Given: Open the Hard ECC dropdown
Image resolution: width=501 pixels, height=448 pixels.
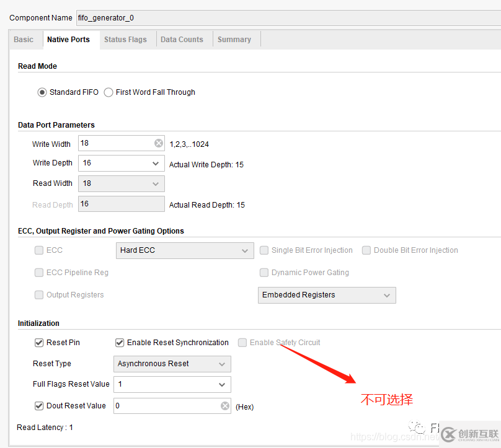Looking at the screenshot, I should (x=185, y=250).
